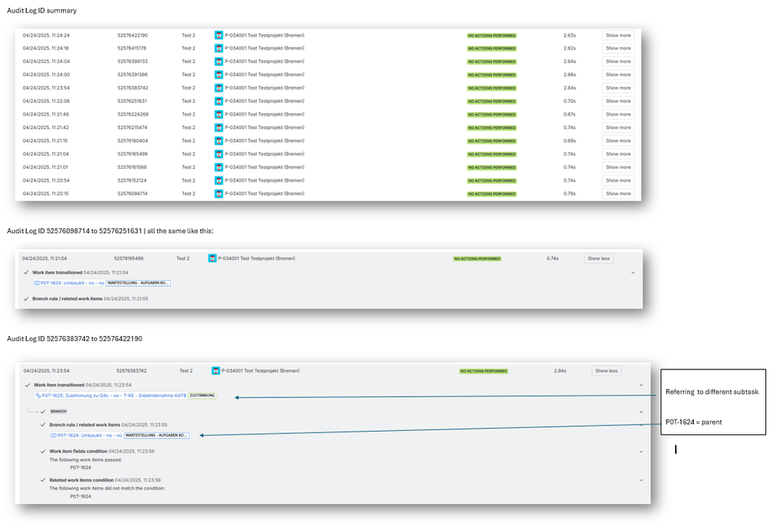The height and width of the screenshot is (532, 777).
Task: Click subtask icon beside POT-1625 link
Action: pyautogui.click(x=38, y=396)
